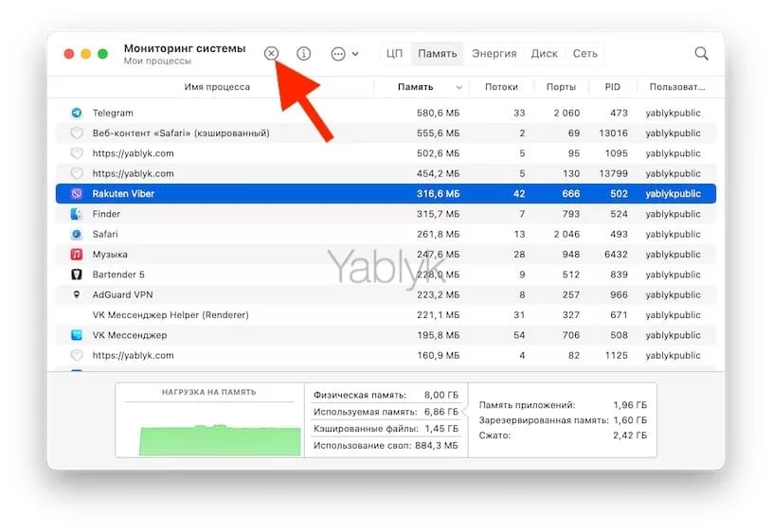Click the Bartender 5 icon
Viewport: 772px width, 532px height.
77,275
